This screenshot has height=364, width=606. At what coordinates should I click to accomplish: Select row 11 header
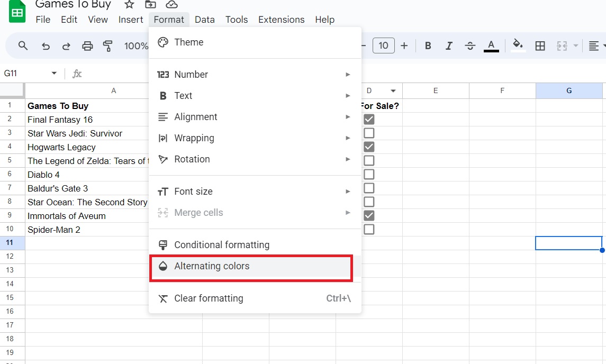pos(12,243)
